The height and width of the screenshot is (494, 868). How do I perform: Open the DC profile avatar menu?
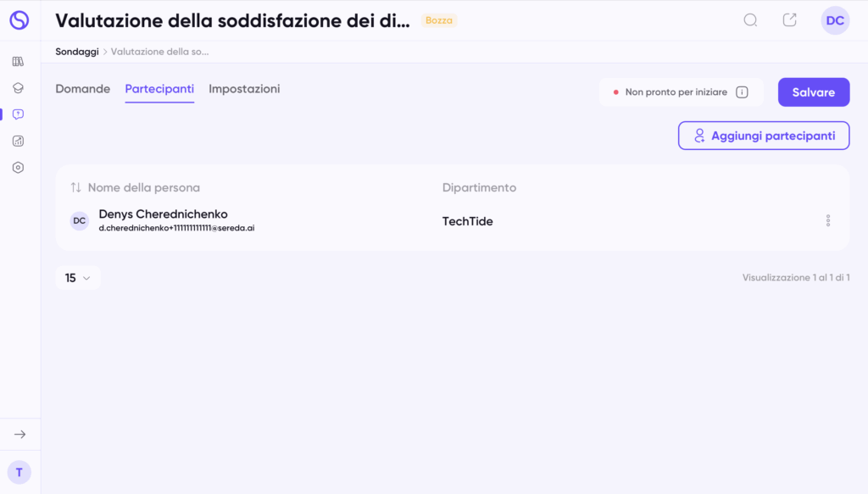pyautogui.click(x=835, y=20)
